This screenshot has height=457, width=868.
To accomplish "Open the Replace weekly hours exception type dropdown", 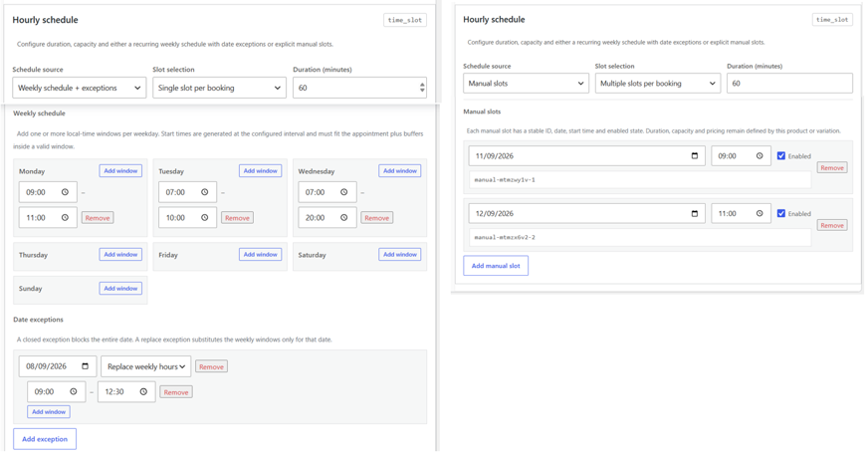I will coord(146,366).
